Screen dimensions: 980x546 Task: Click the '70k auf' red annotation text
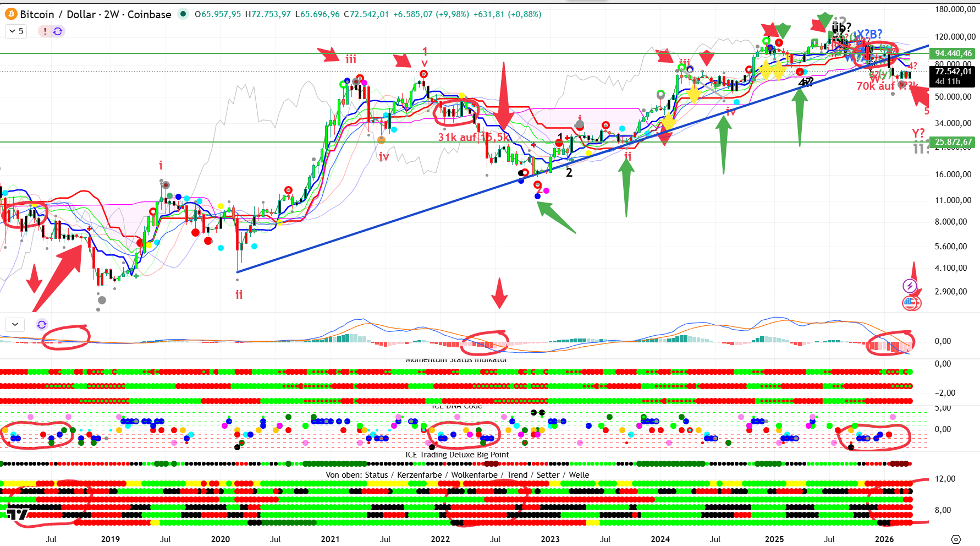tap(875, 86)
